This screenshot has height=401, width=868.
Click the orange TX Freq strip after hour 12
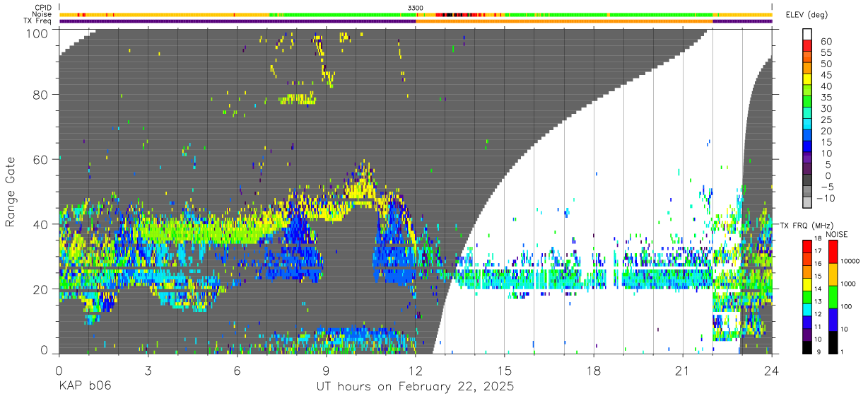(x=564, y=21)
